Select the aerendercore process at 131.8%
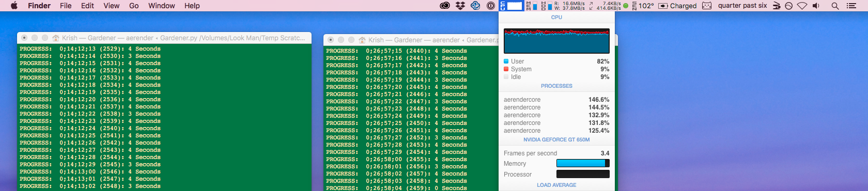Screen dimensions: 868x191 point(556,123)
